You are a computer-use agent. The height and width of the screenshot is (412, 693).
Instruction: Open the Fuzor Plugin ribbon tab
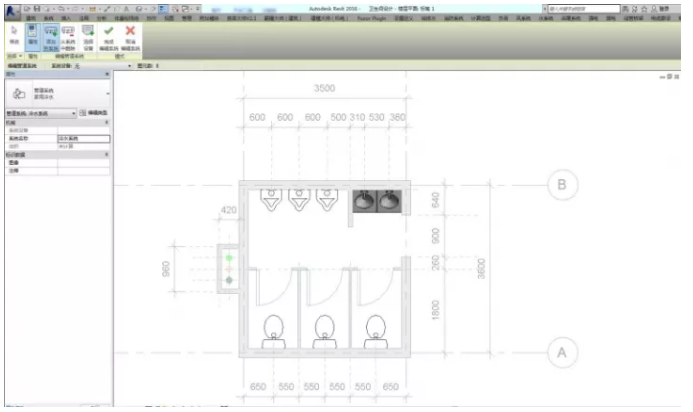point(371,18)
